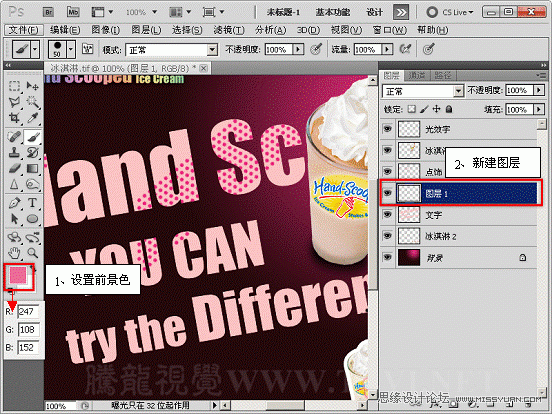This screenshot has height=414, width=552.
Task: Open the brush mode 正常 dropdown
Action: (172, 50)
